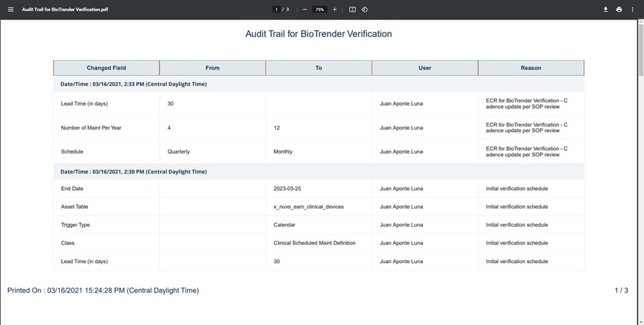644x325 pixels.
Task: Download the PDF file
Action: [x=605, y=10]
